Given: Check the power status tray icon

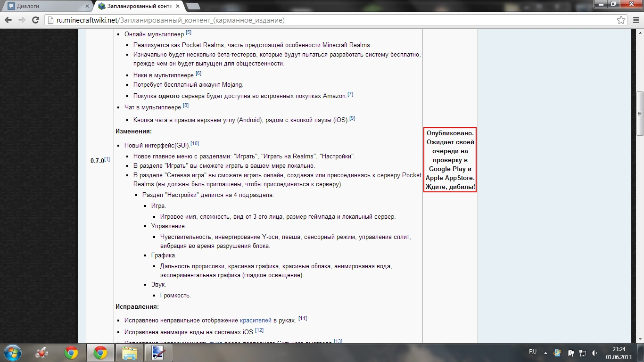Looking at the screenshot, I should coord(570,353).
